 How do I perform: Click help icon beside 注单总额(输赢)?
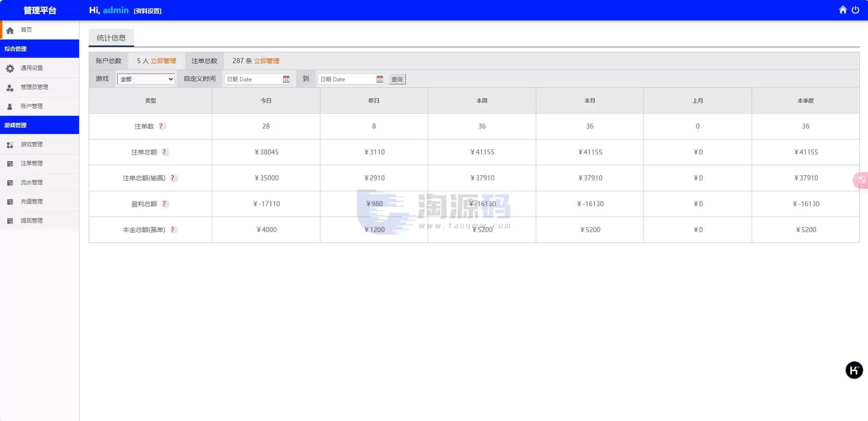173,178
